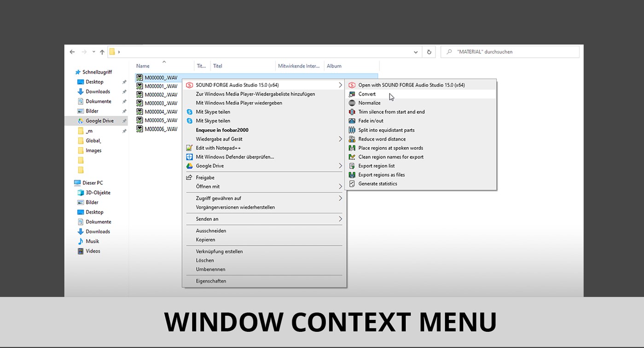This screenshot has width=644, height=348.
Task: Click Place regions at spoken words icon
Action: pyautogui.click(x=352, y=148)
